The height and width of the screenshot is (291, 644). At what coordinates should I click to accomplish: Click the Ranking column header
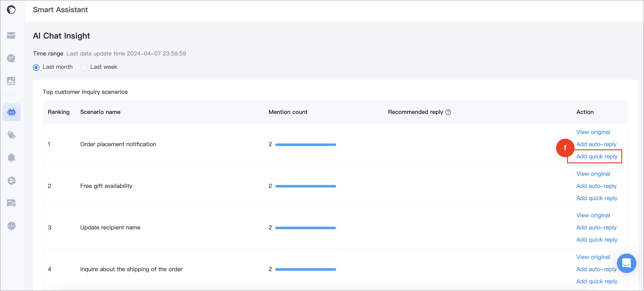(x=59, y=112)
